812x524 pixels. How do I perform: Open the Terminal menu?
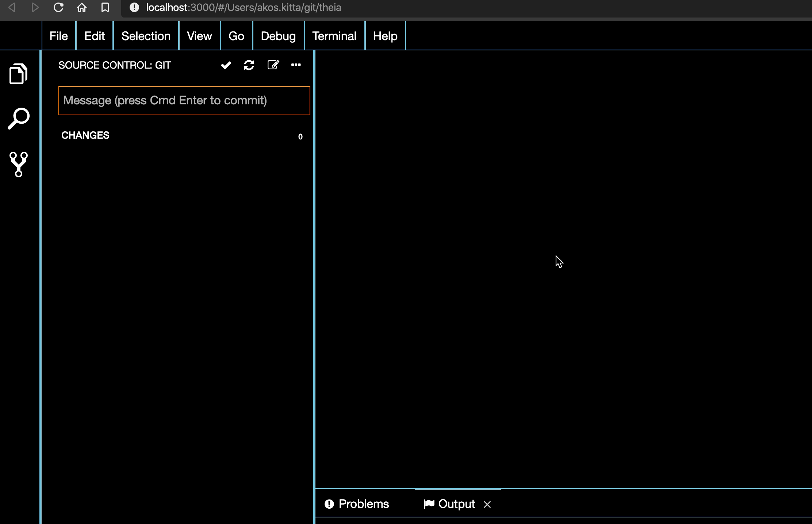pos(334,35)
